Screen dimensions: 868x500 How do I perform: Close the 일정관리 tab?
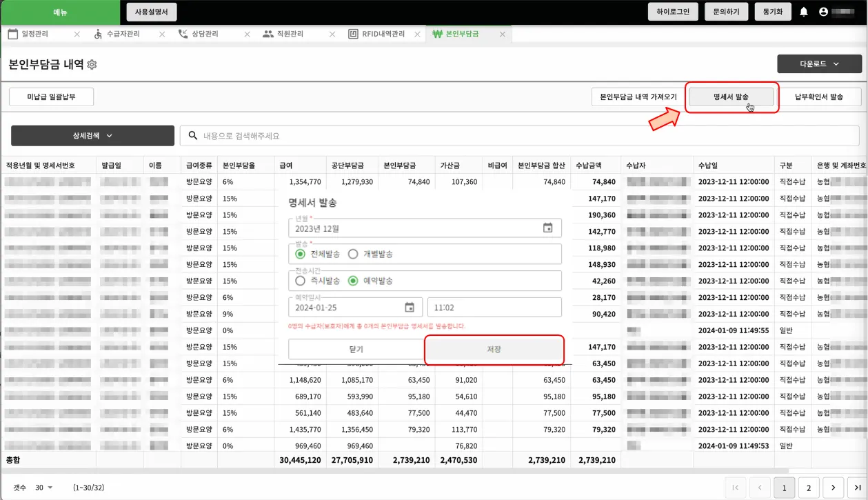click(77, 34)
